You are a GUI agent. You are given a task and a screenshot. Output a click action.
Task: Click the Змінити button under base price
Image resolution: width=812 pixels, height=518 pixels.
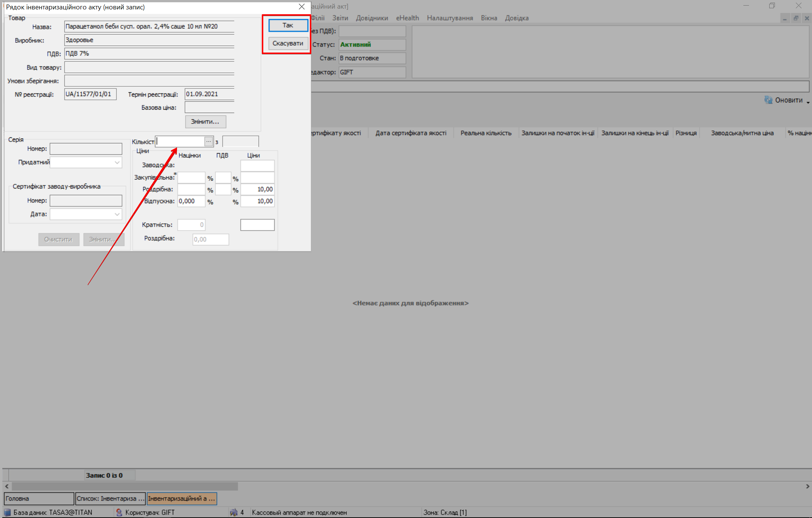(x=205, y=122)
